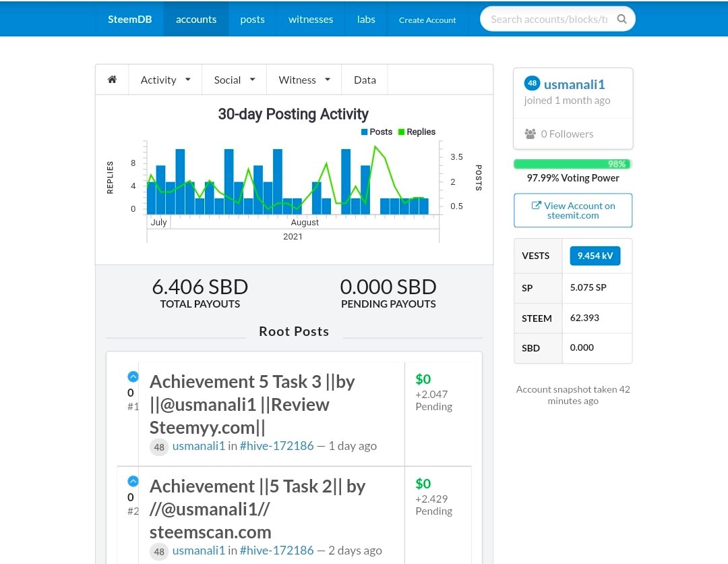Open the labs menu item

(x=366, y=19)
